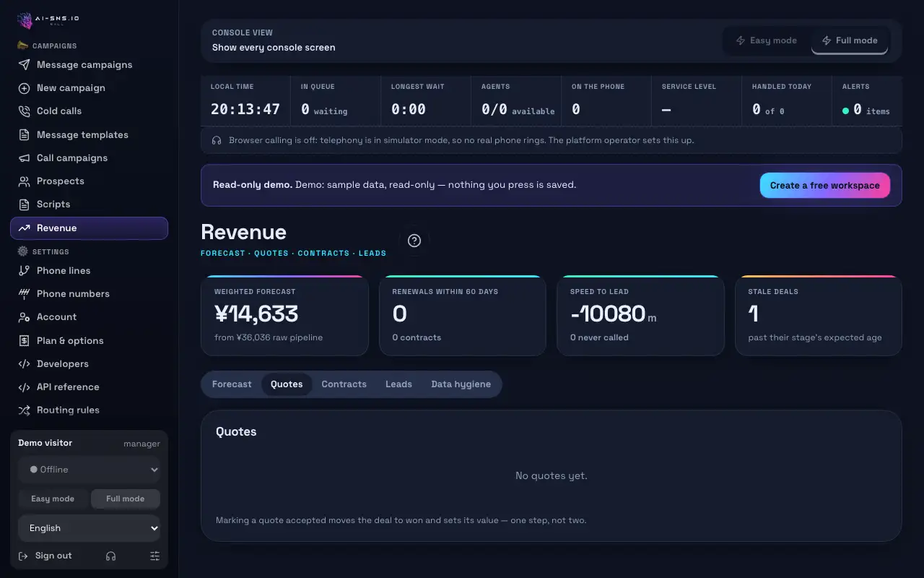Open the Data hygiene tab
924x578 pixels.
(x=461, y=384)
